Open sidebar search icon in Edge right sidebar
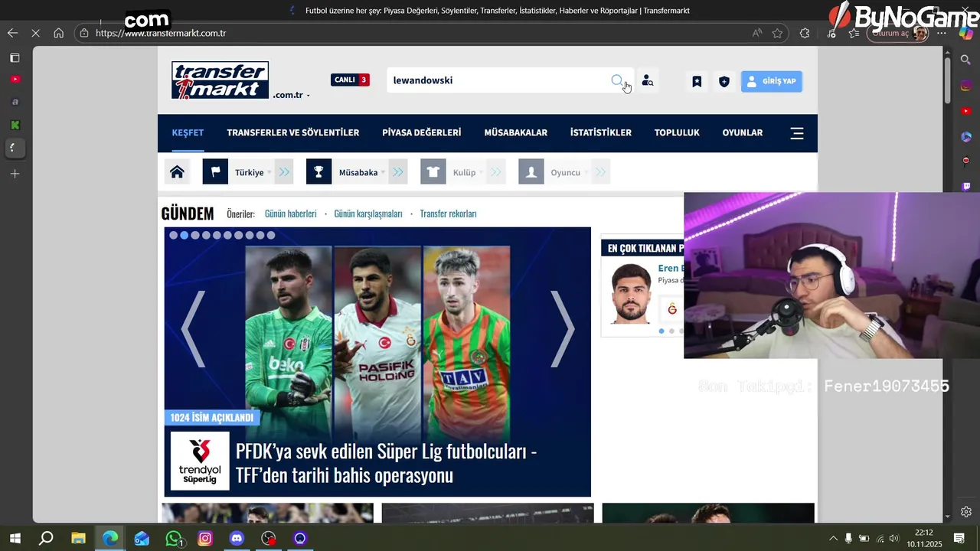Image resolution: width=980 pixels, height=551 pixels. point(966,60)
